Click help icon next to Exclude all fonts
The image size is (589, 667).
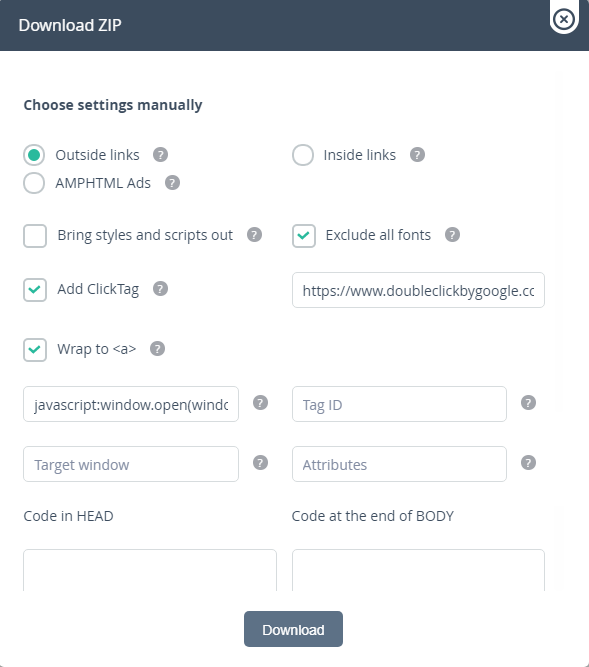452,234
